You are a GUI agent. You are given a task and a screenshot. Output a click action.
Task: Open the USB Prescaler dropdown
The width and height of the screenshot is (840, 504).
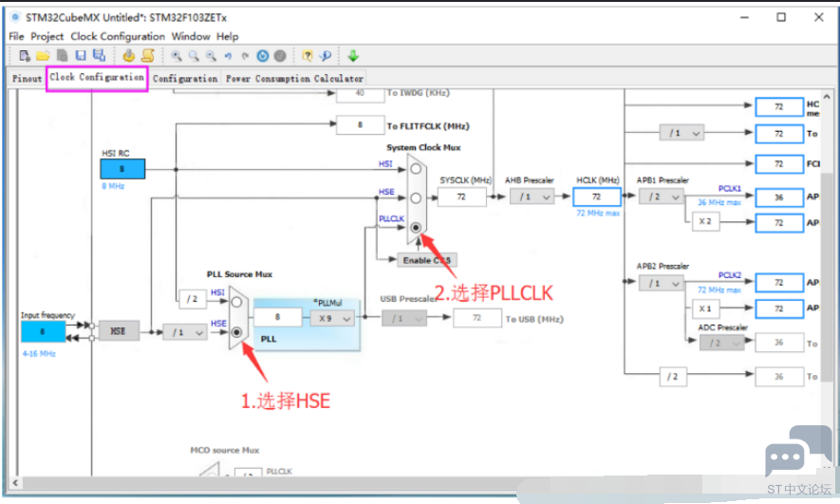coord(404,319)
